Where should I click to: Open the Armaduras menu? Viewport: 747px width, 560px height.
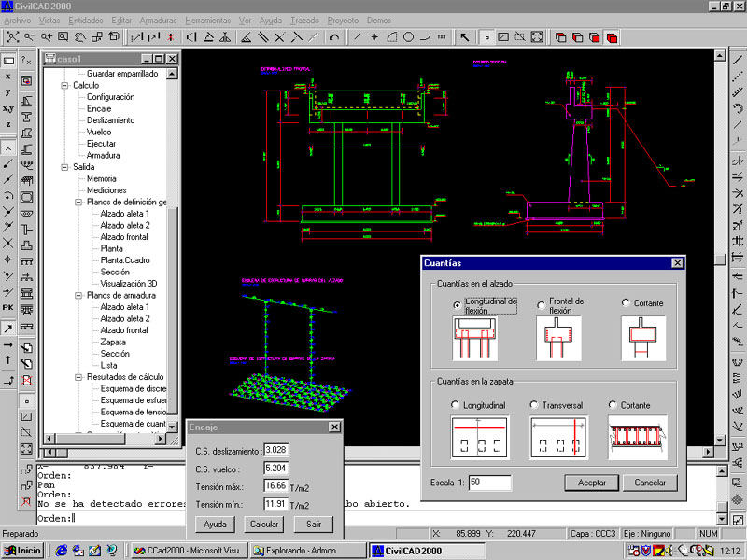click(x=158, y=20)
